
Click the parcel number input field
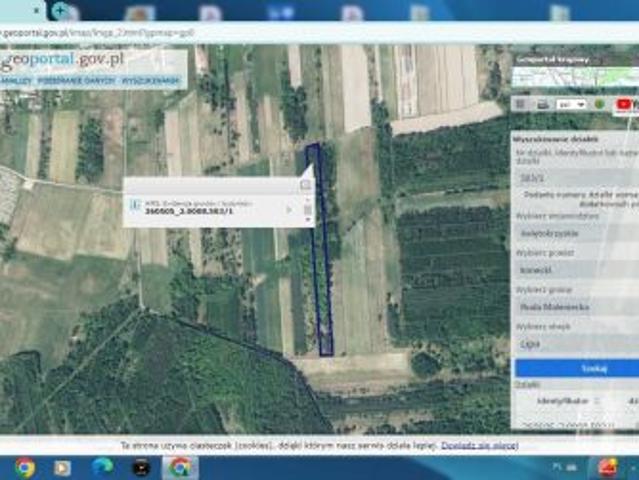coord(577,178)
